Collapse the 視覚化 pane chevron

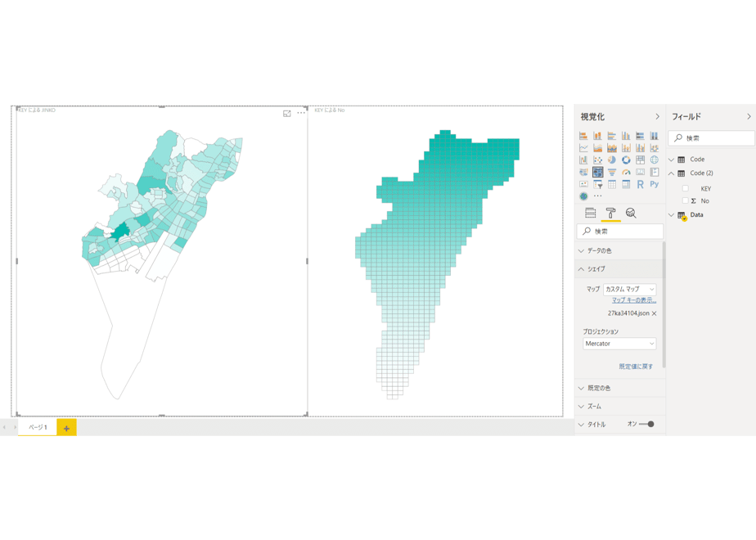point(657,117)
